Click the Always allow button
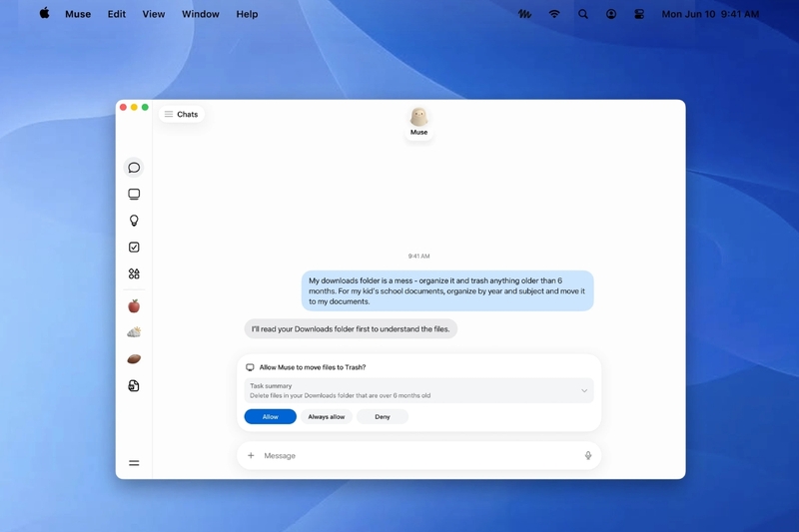Viewport: 799px width, 532px height. [327, 416]
